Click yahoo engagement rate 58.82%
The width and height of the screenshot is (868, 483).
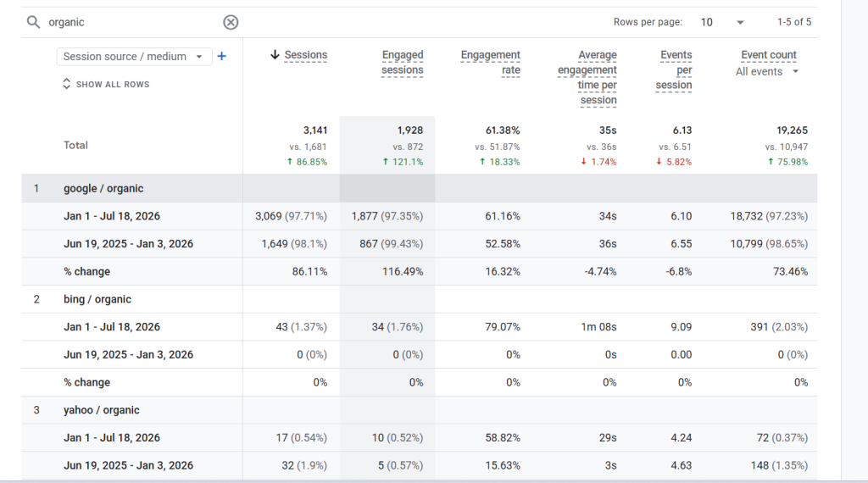pyautogui.click(x=503, y=437)
